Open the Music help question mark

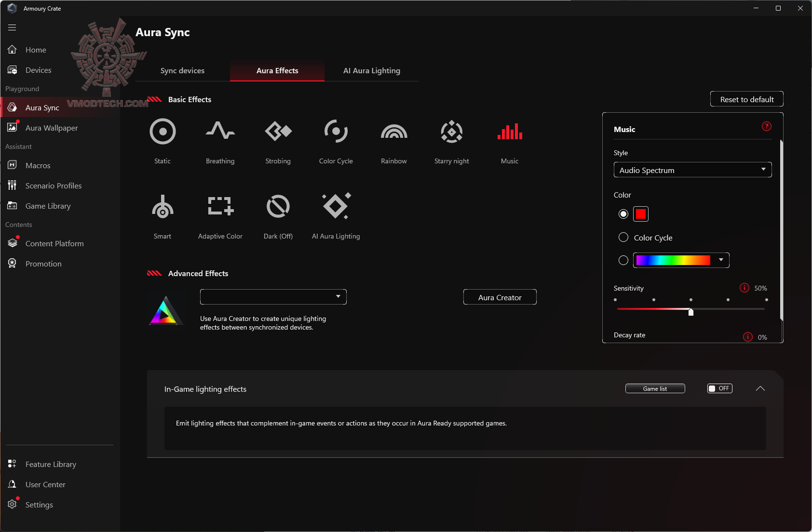click(x=767, y=126)
